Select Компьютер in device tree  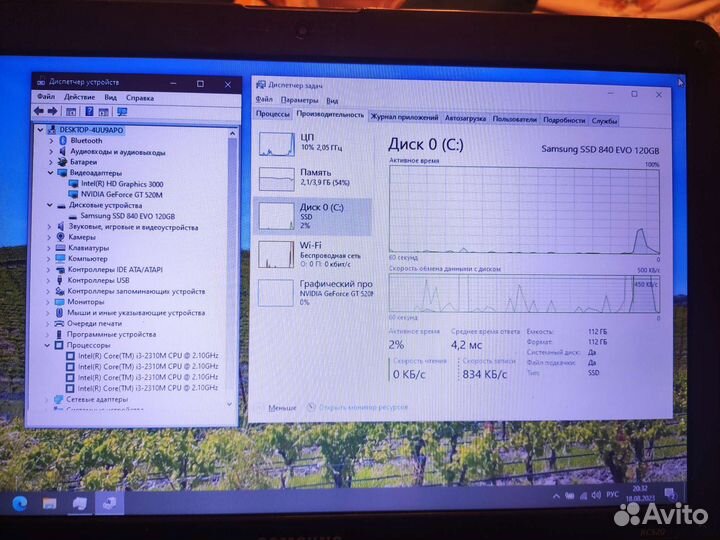point(88,259)
